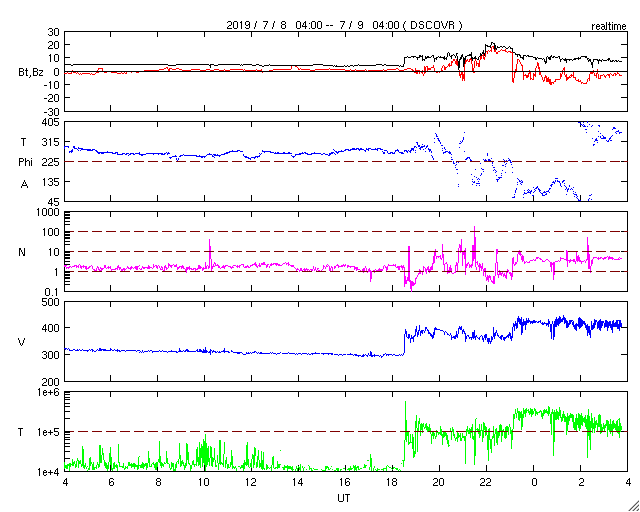640x512 pixels.
Task: Select the 'Phi' axis label
Action: click(x=25, y=163)
